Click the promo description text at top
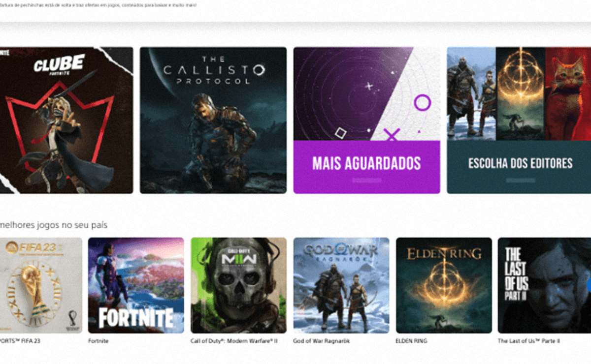Viewport: 591px width, 364px height. click(x=98, y=5)
